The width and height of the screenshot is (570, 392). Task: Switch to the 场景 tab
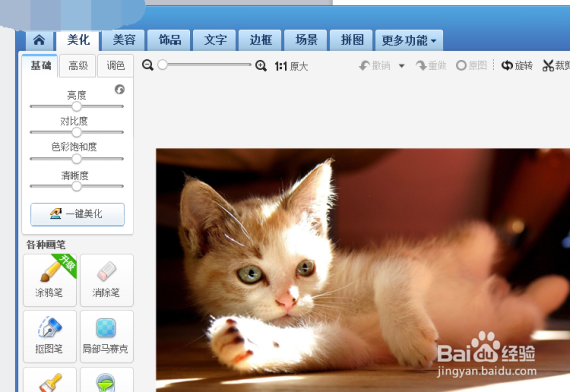pos(306,40)
